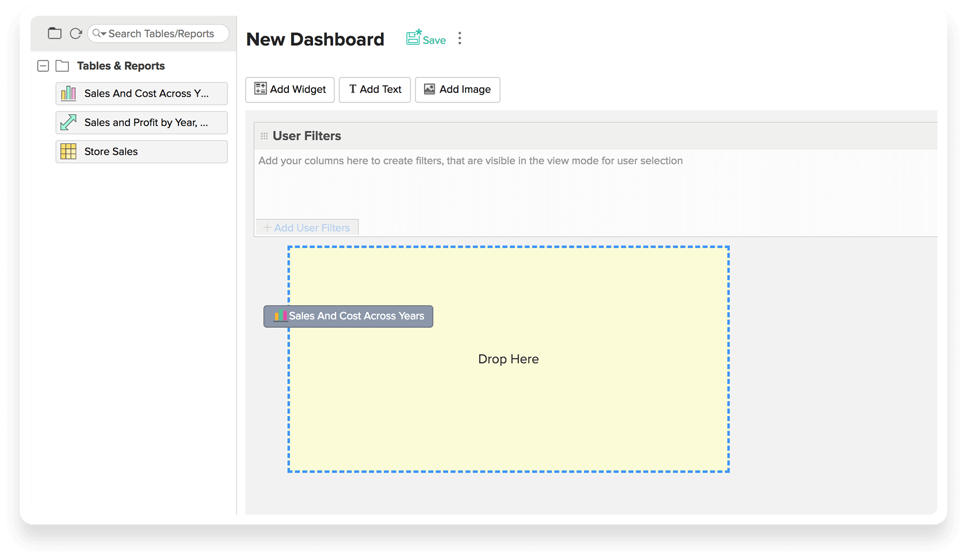Click the Add Widget button
This screenshot has height=560, width=968.
[x=290, y=89]
